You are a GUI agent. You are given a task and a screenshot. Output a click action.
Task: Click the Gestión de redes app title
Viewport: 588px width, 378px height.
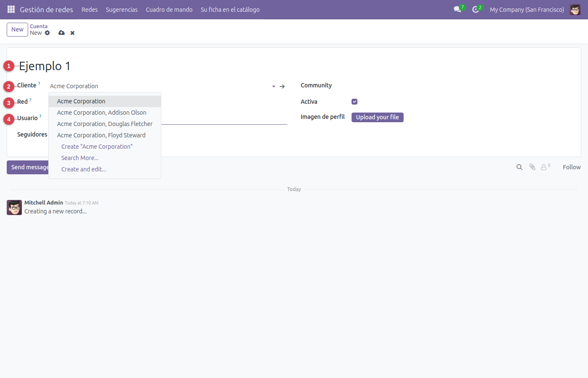coord(47,9)
